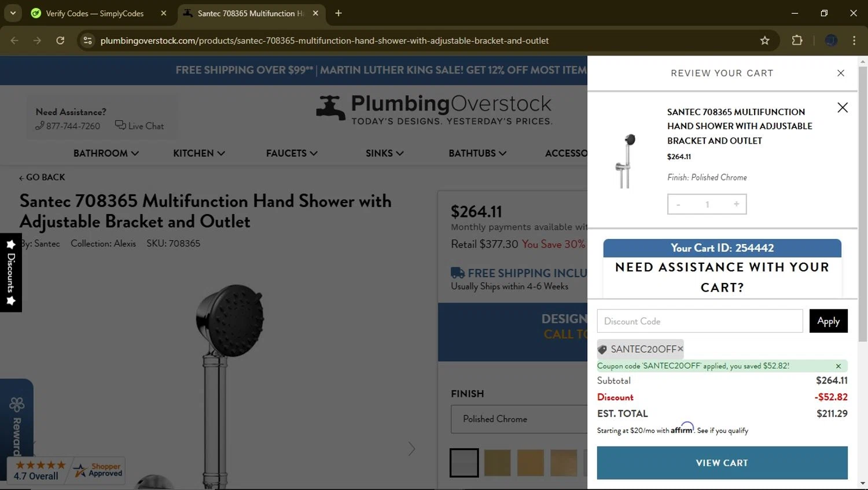View site information icon in address bar
This screenshot has width=868, height=490.
click(87, 40)
